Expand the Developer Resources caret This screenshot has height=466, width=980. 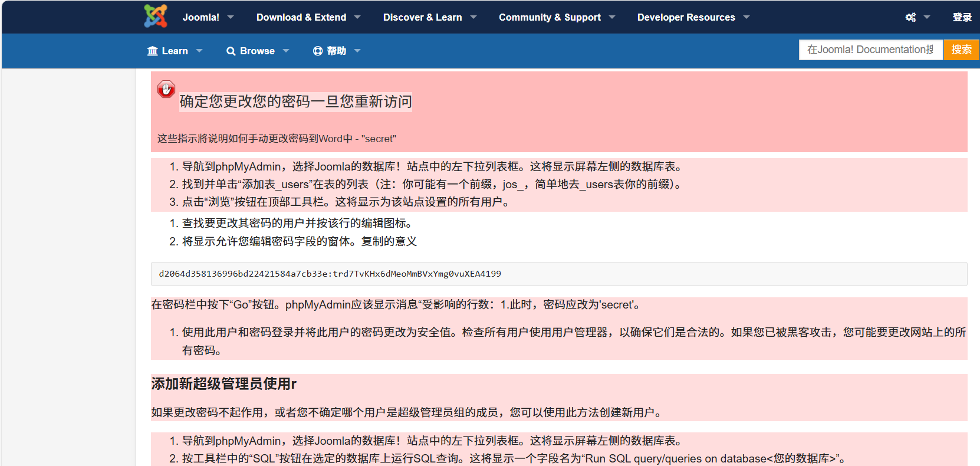click(x=746, y=17)
